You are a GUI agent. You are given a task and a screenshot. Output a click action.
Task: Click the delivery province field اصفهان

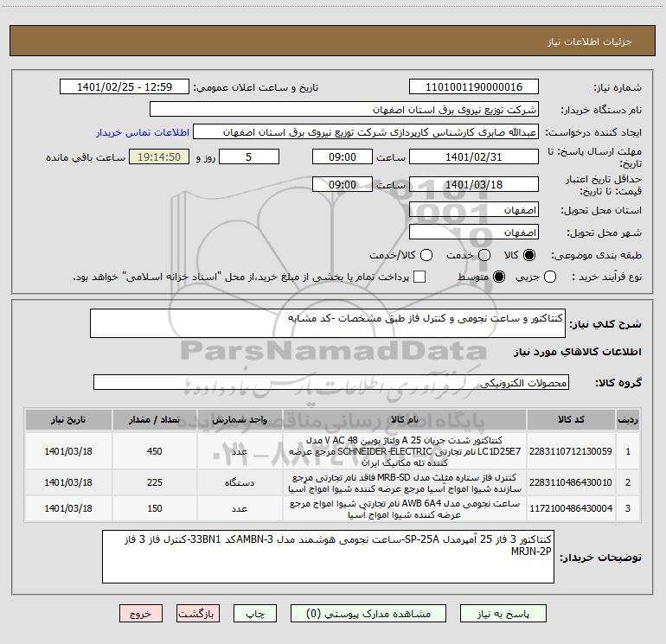click(474, 209)
